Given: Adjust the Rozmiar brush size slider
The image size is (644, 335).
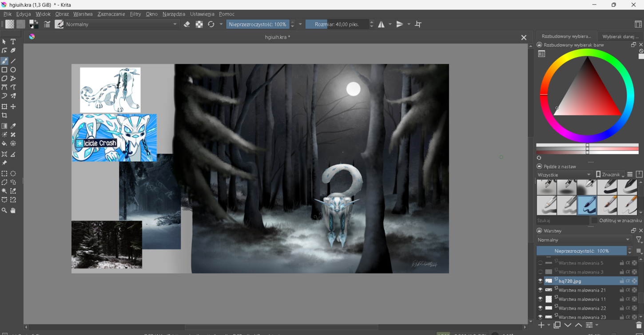Looking at the screenshot, I should click(337, 24).
